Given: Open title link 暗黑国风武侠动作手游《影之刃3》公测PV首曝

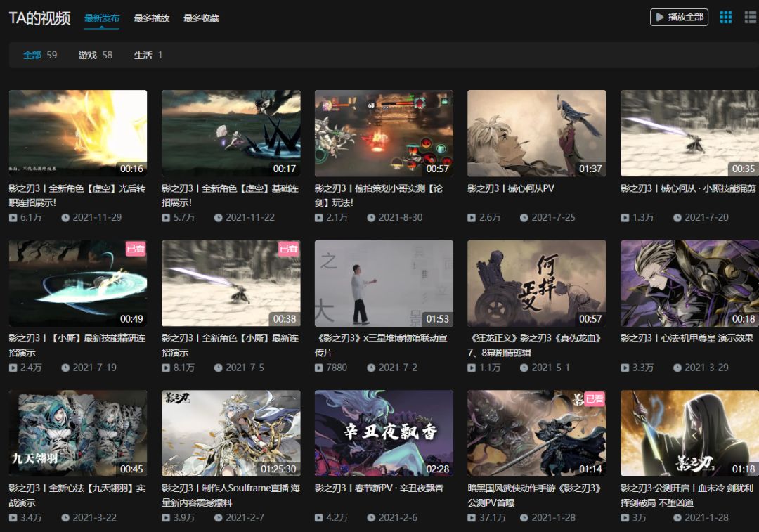Looking at the screenshot, I should 534,495.
